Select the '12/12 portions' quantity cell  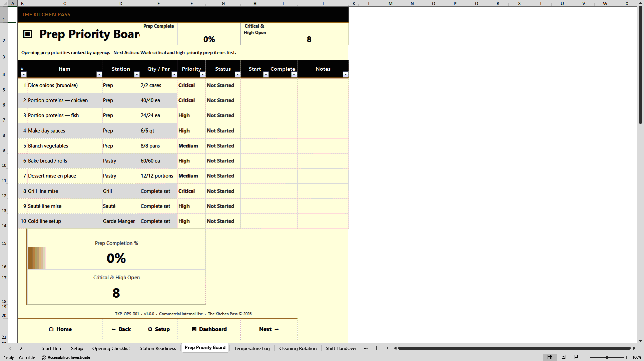tap(159, 176)
